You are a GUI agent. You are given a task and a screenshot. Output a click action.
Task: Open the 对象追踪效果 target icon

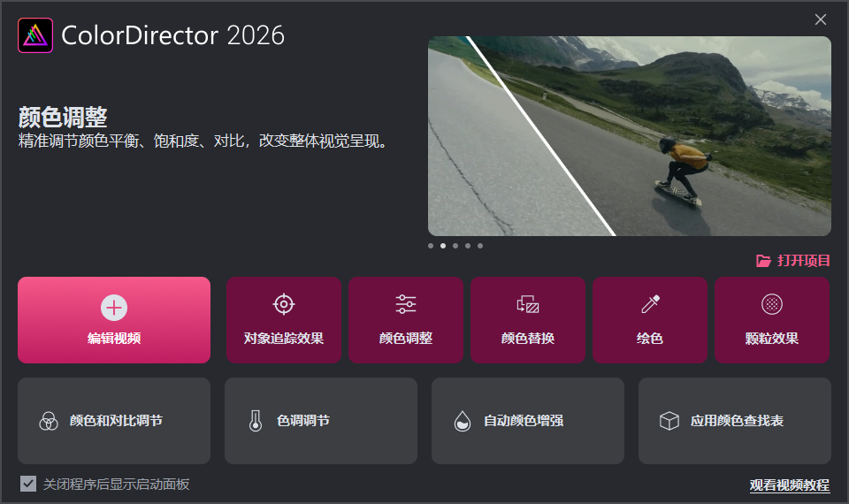click(x=284, y=304)
